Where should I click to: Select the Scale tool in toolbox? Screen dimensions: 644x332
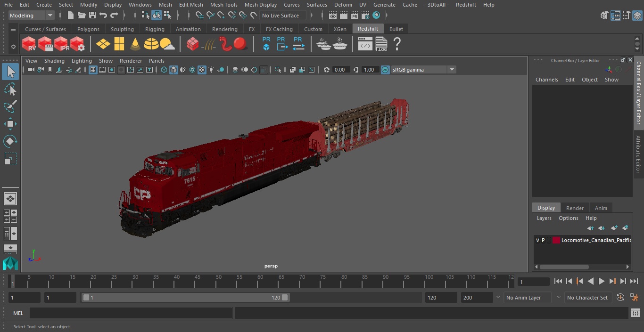pos(10,159)
